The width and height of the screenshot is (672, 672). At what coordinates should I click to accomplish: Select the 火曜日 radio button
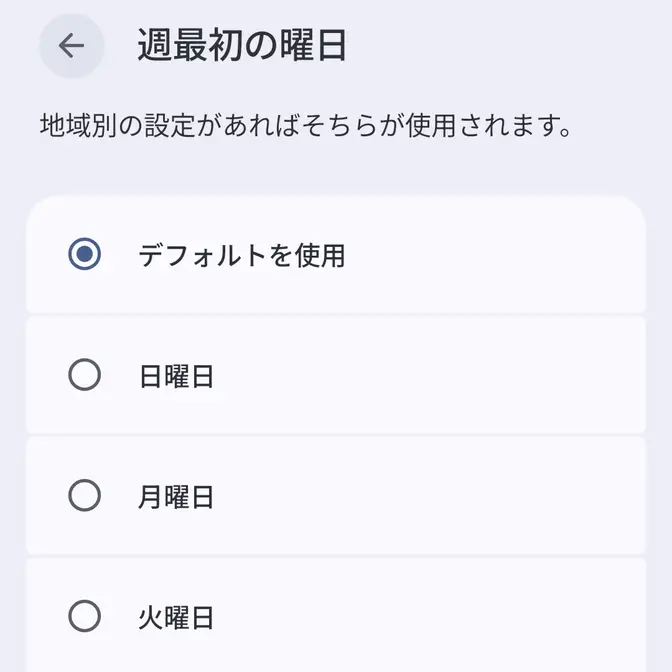click(x=85, y=616)
